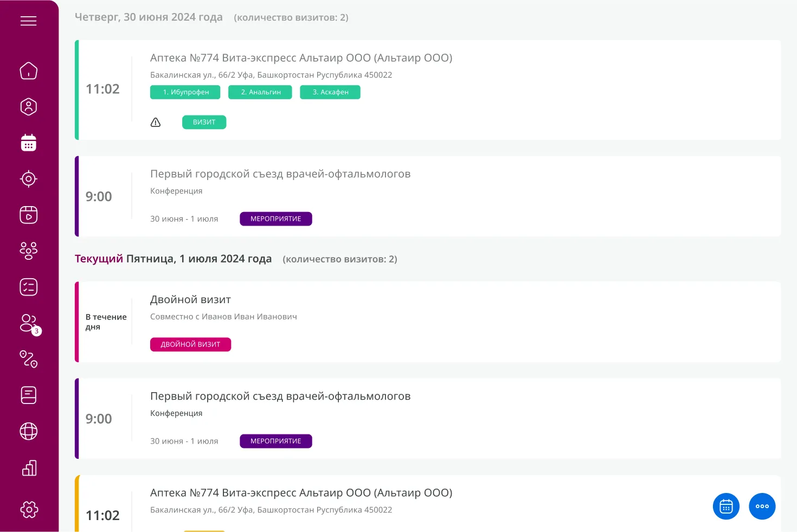Open the globe icon in sidebar
Screen dimensions: 797x532
click(28, 431)
